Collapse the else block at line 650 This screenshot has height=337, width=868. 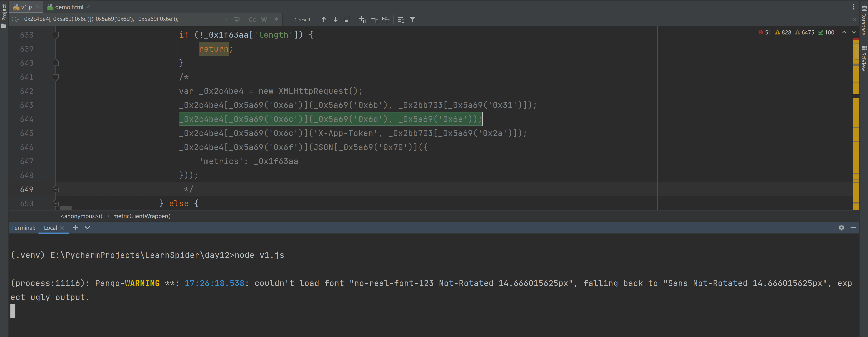(x=56, y=203)
